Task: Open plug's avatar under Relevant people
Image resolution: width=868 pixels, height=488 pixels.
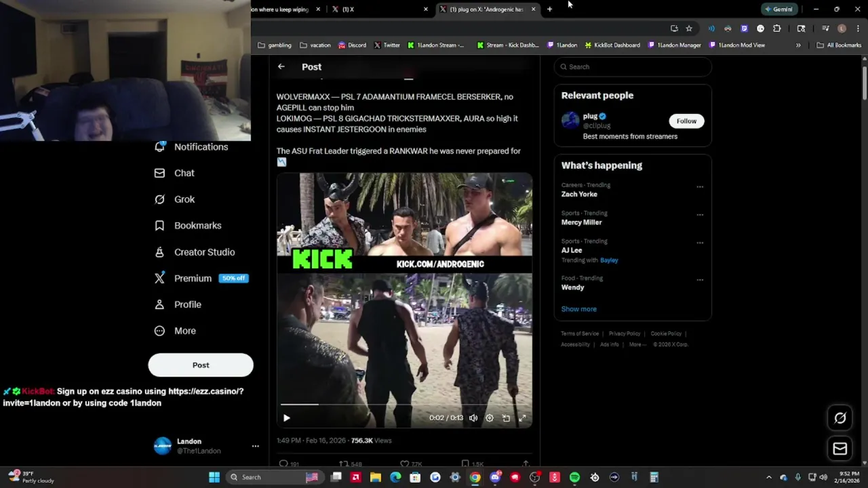Action: coord(570,121)
